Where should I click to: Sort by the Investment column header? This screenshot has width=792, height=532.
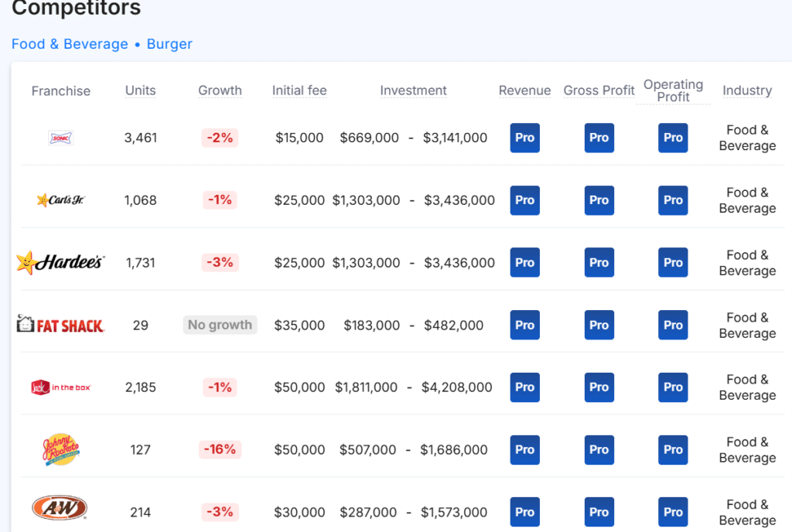coord(413,90)
